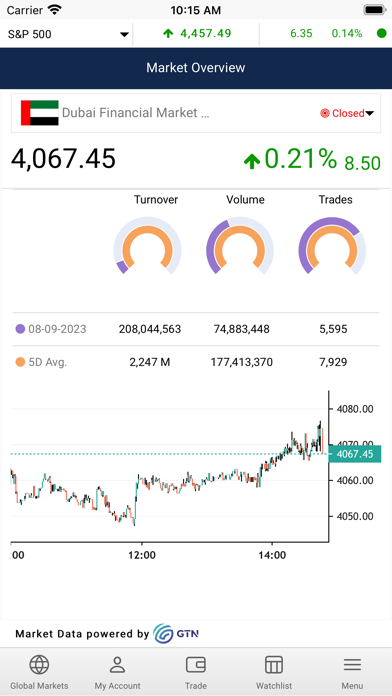
Task: Tap the 5D Avg. label
Action: point(48,362)
